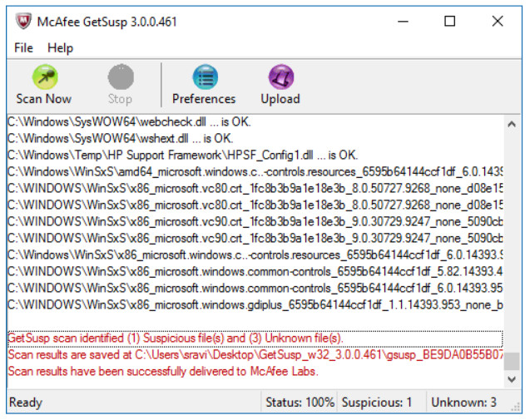Click the Scan Now green icon
The width and height of the screenshot is (530, 420).
tap(45, 77)
